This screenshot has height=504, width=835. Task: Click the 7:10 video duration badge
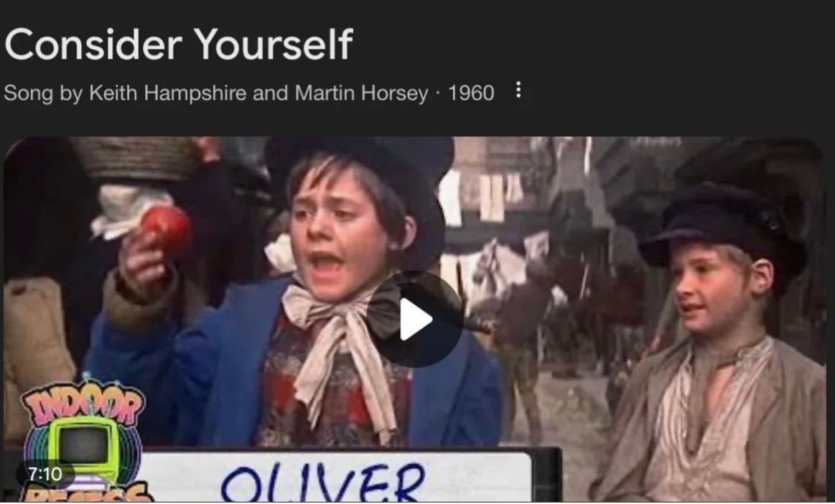click(x=45, y=474)
